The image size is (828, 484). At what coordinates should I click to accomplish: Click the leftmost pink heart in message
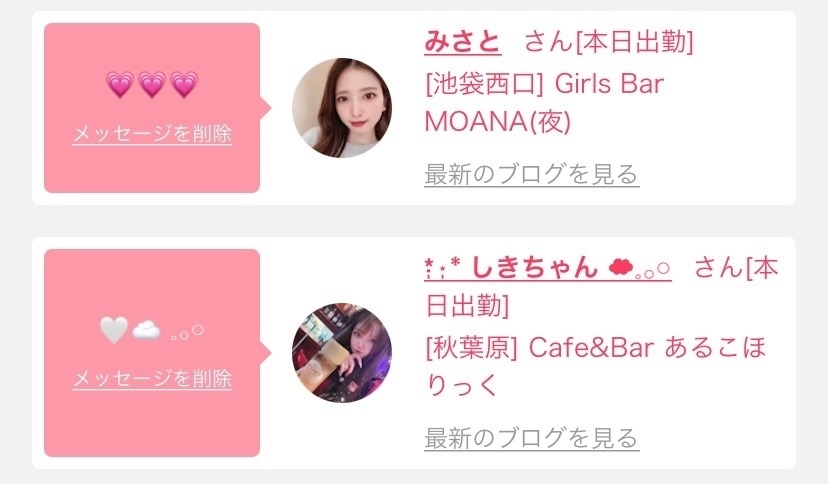[x=120, y=84]
